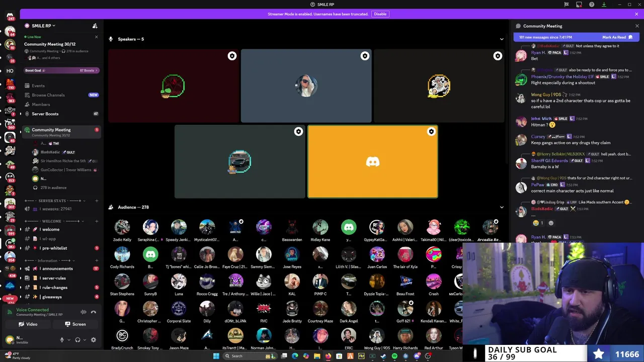Click the voice connection signal icon
Screen dimensions: 644x362
pos(11,312)
